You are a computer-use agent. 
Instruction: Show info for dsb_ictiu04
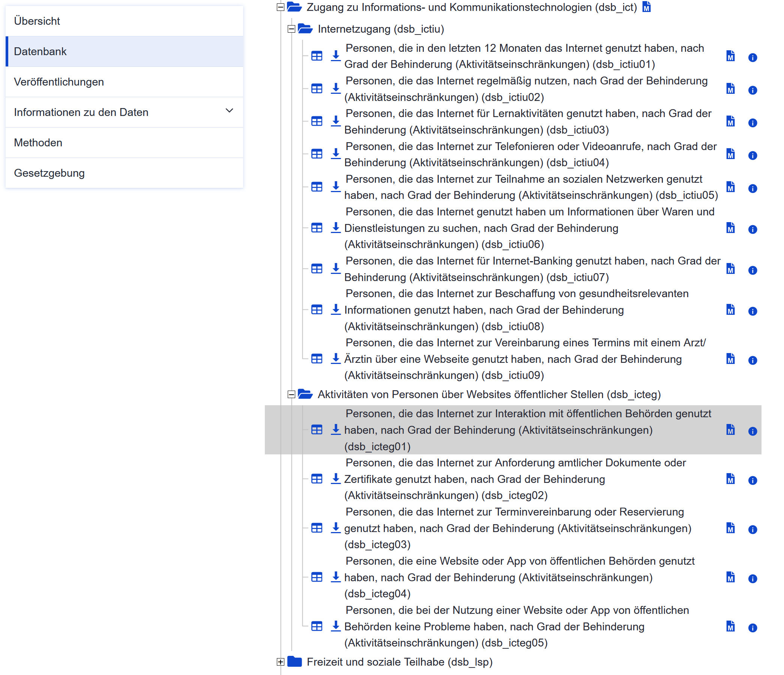[752, 155]
